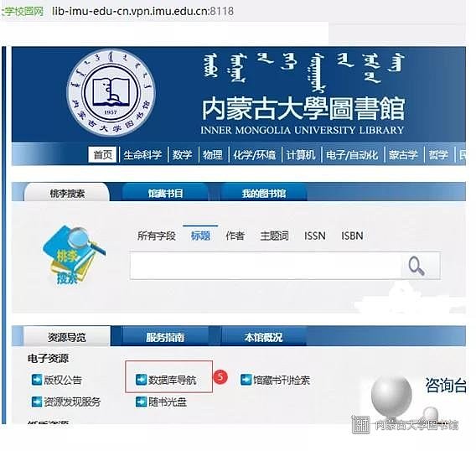Screen dimensions: 476x451
Task: Click the 内蒙古大學圖書館 banner title
Action: coord(303,109)
